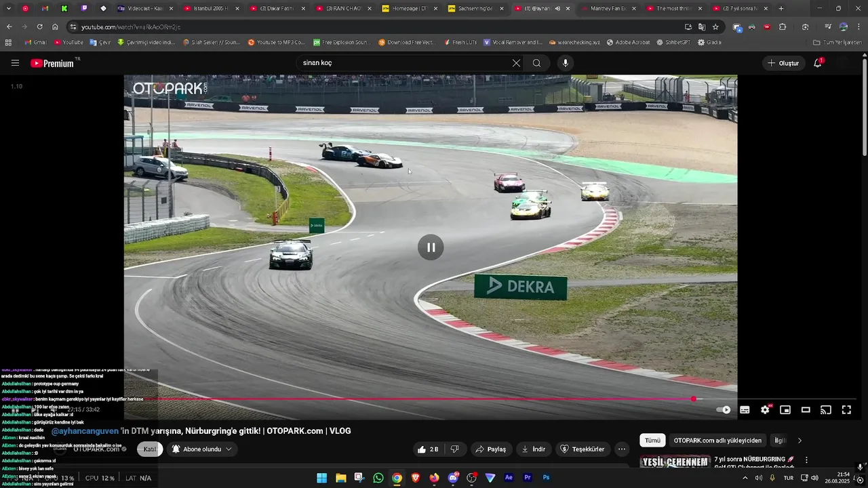Cast video to a TV
Screen dimensions: 868x488
click(x=826, y=409)
